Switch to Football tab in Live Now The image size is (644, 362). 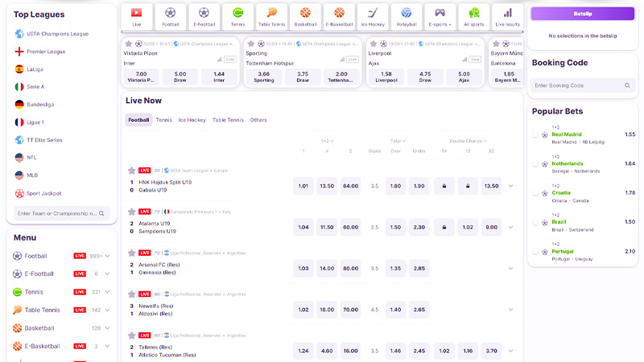click(138, 120)
